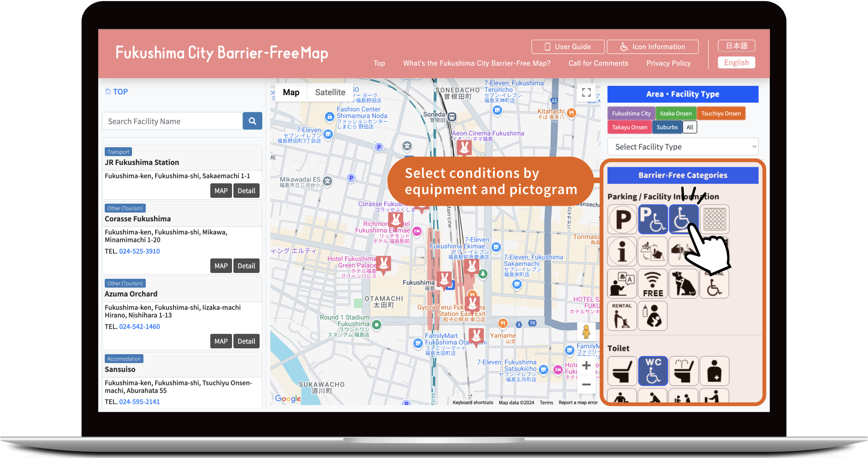The image size is (868, 458).
Task: Deselect the wheelchair ramp pictogram
Action: [x=683, y=219]
